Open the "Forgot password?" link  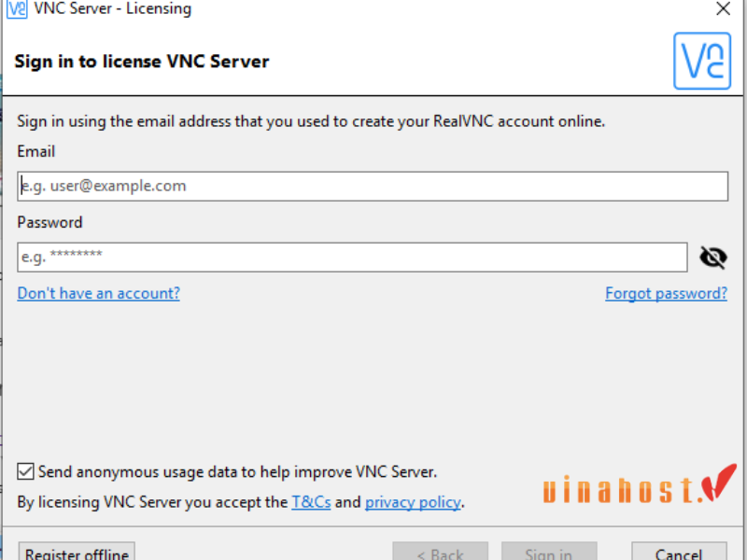click(666, 293)
